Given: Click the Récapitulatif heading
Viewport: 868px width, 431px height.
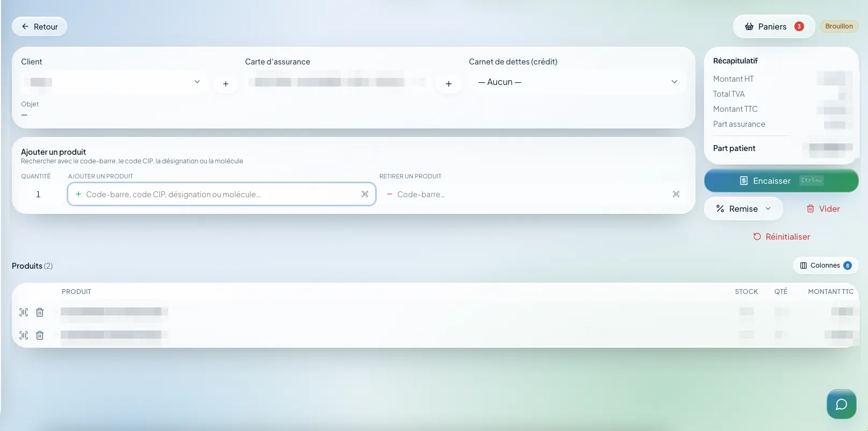Looking at the screenshot, I should (x=735, y=61).
